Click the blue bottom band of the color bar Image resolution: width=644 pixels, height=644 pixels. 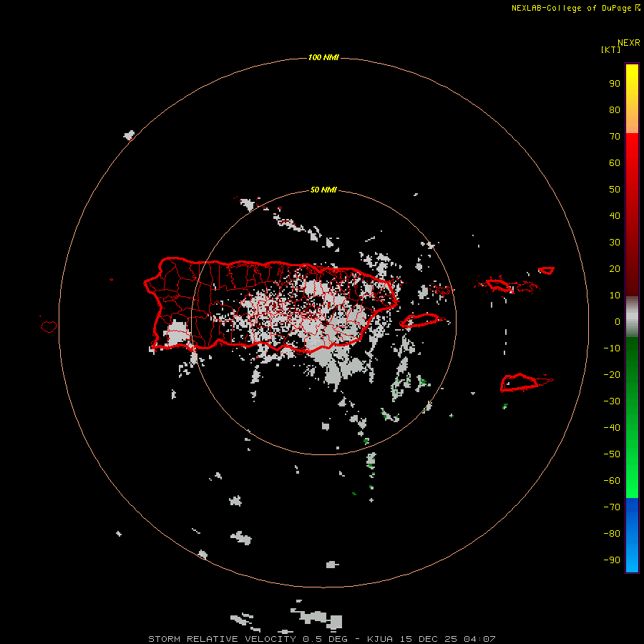(632, 535)
